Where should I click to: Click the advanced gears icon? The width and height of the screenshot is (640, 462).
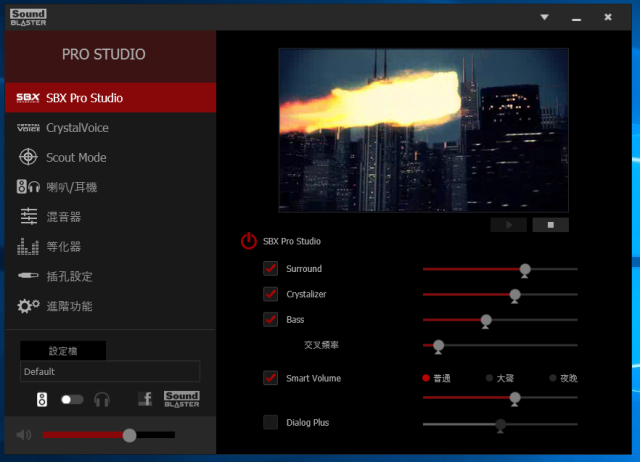28,306
